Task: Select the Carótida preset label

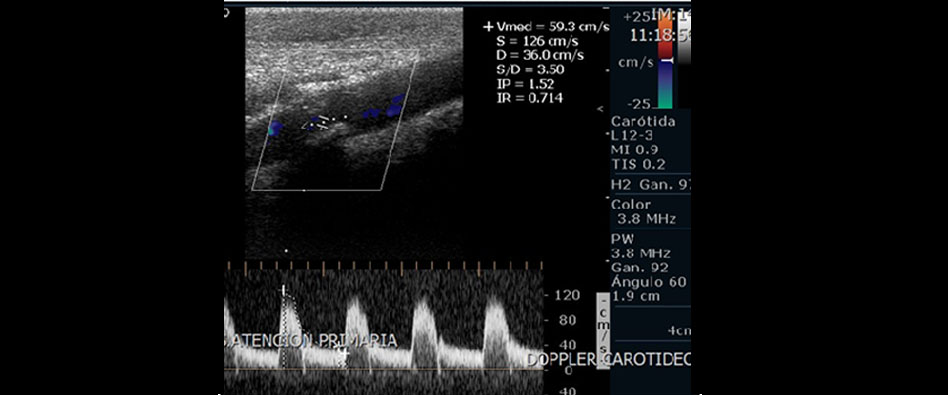Action: click(643, 122)
